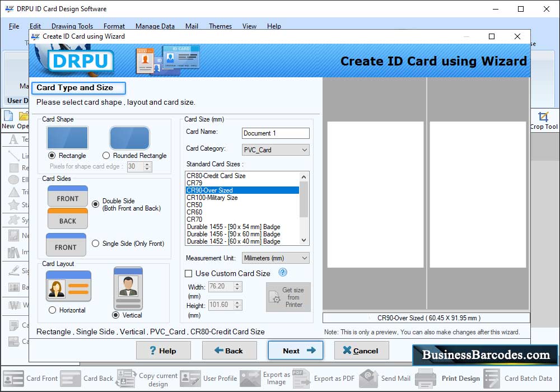
Task: Open the Drawing Tools menu
Action: (x=72, y=26)
